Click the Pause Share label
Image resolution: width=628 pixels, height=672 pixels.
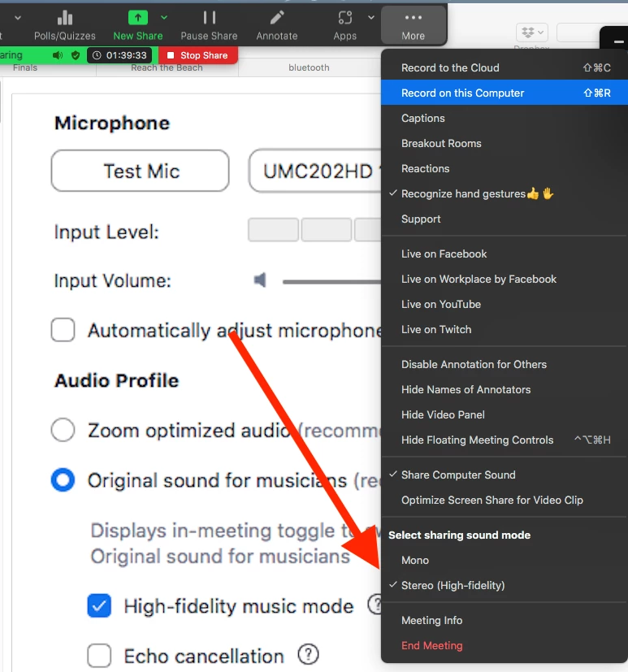209,36
